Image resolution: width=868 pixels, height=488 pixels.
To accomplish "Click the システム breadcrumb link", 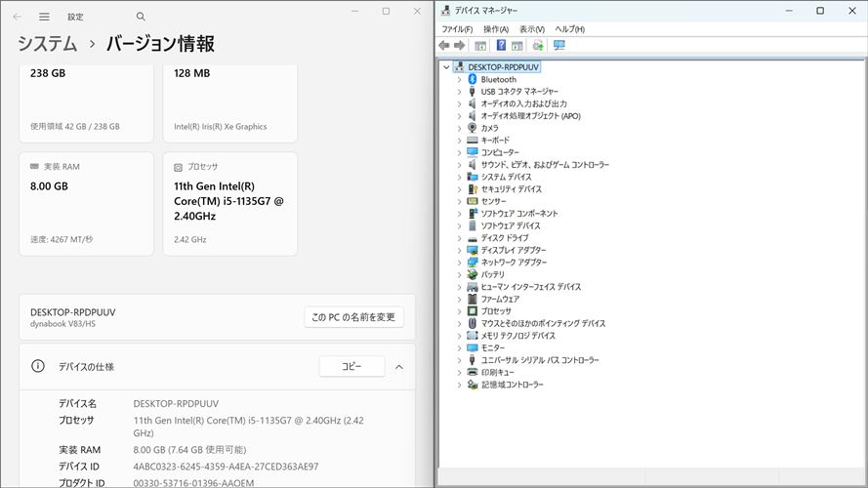I will point(47,44).
